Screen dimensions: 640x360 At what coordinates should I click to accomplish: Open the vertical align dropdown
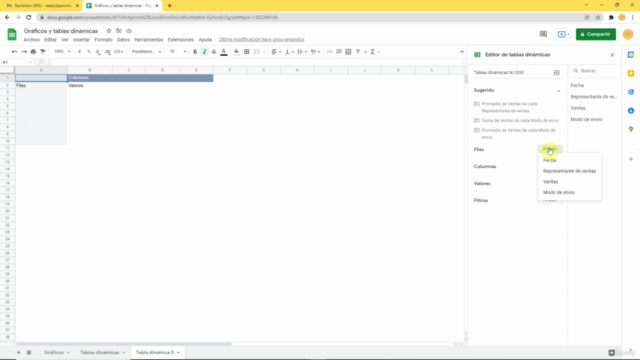[289, 52]
